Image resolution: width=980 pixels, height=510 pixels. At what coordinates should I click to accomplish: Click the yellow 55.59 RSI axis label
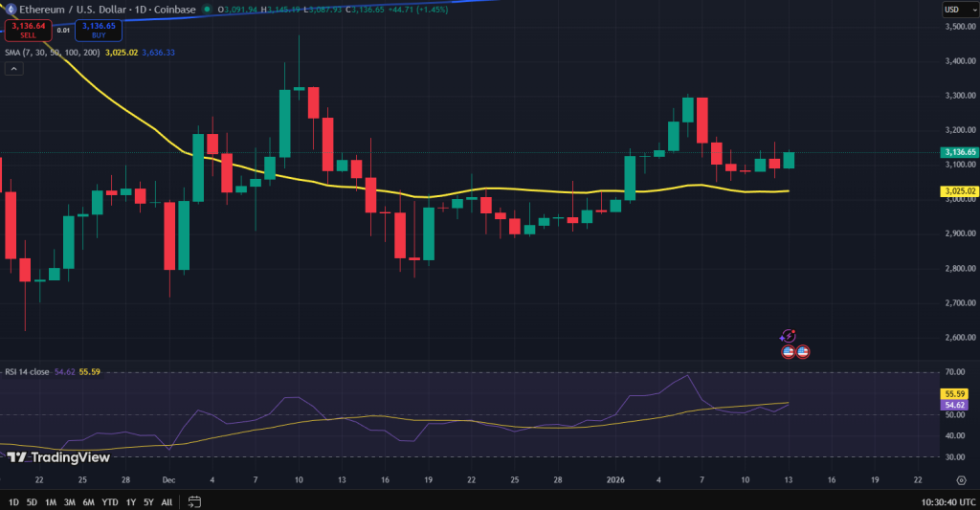(954, 394)
